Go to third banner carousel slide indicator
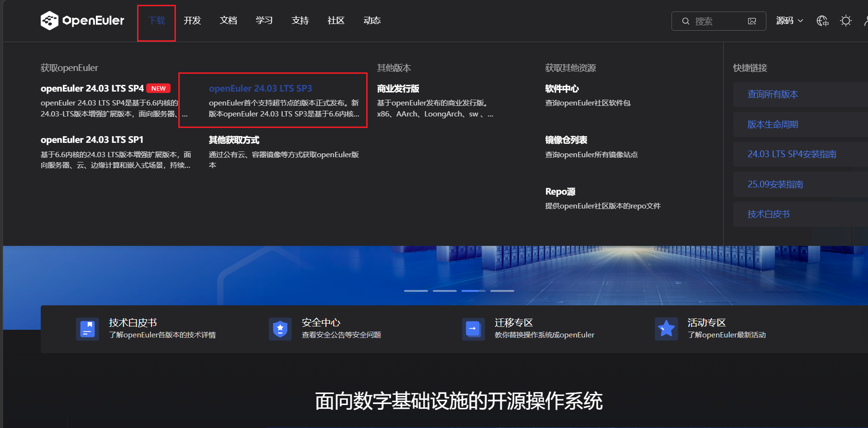This screenshot has width=868, height=428. click(x=474, y=291)
